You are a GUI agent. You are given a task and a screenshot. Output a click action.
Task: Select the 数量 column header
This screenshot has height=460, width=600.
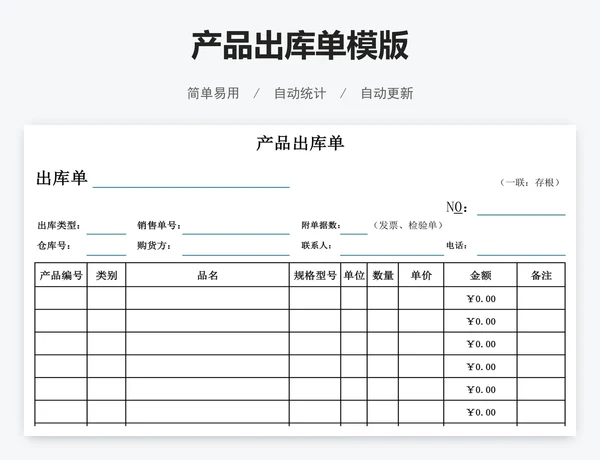click(x=383, y=275)
